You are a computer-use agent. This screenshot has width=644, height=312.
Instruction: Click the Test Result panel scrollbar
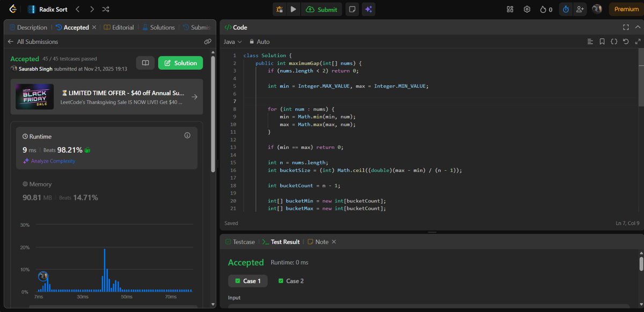pyautogui.click(x=641, y=264)
